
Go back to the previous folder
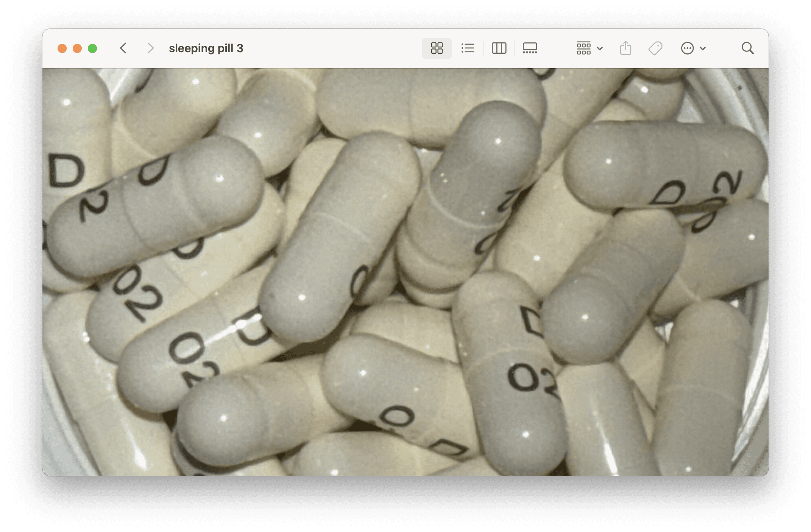click(x=123, y=48)
